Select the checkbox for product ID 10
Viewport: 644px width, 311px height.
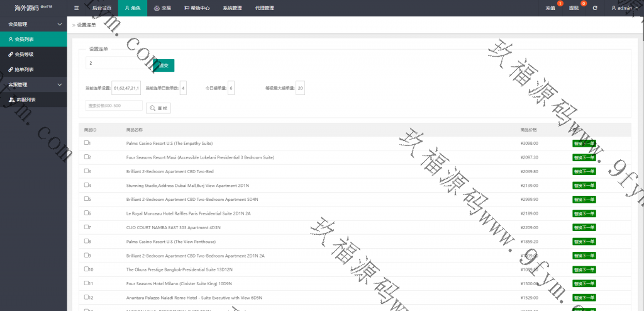click(x=86, y=268)
